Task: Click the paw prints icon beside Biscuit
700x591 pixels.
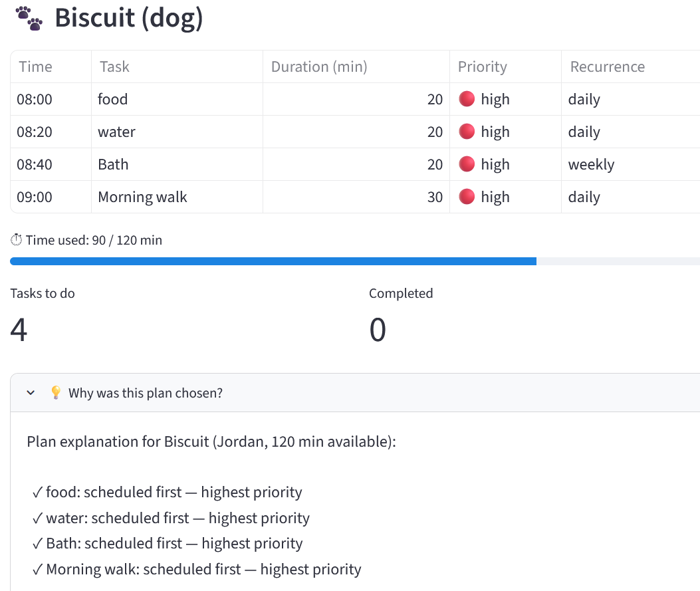Action: pos(29,19)
